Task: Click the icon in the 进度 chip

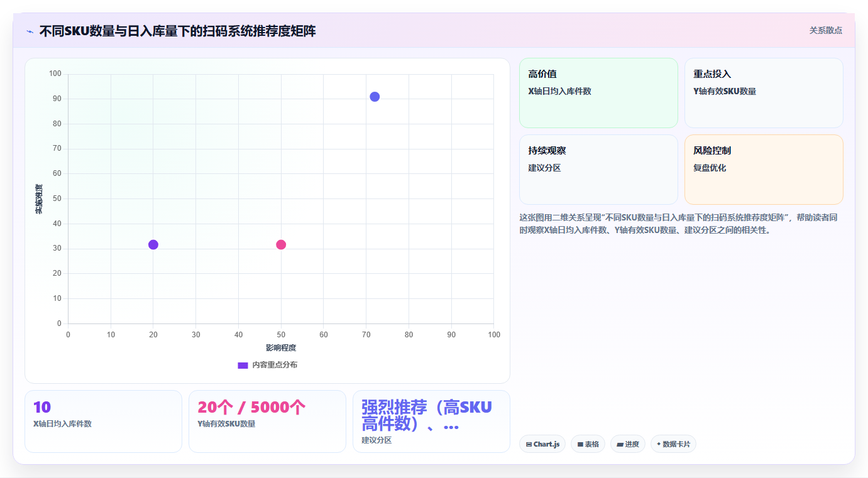Action: (620, 445)
